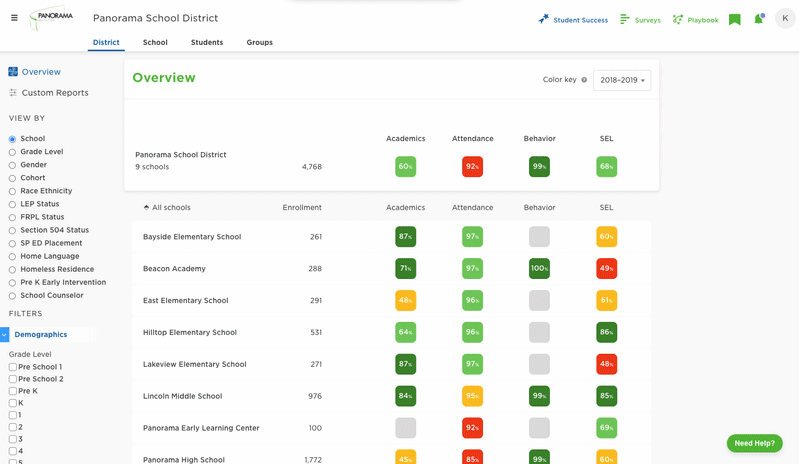Collapse the Demographics filter section
The image size is (799, 464).
(x=5, y=335)
